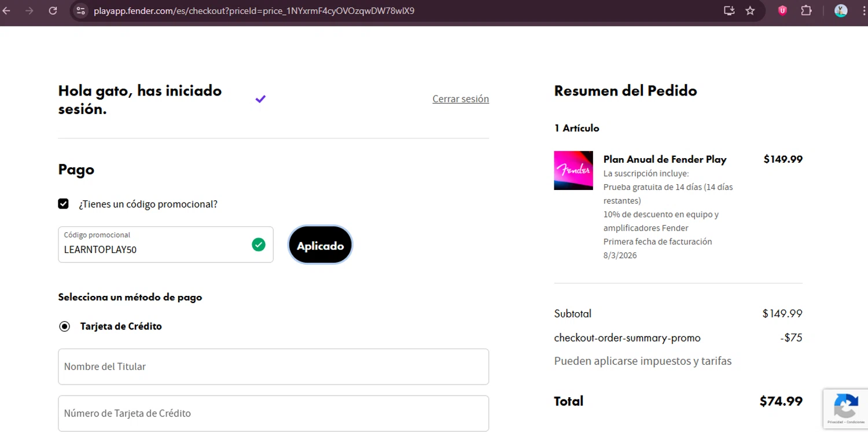The image size is (868, 432).
Task: Click the browser forward arrow
Action: click(x=30, y=10)
